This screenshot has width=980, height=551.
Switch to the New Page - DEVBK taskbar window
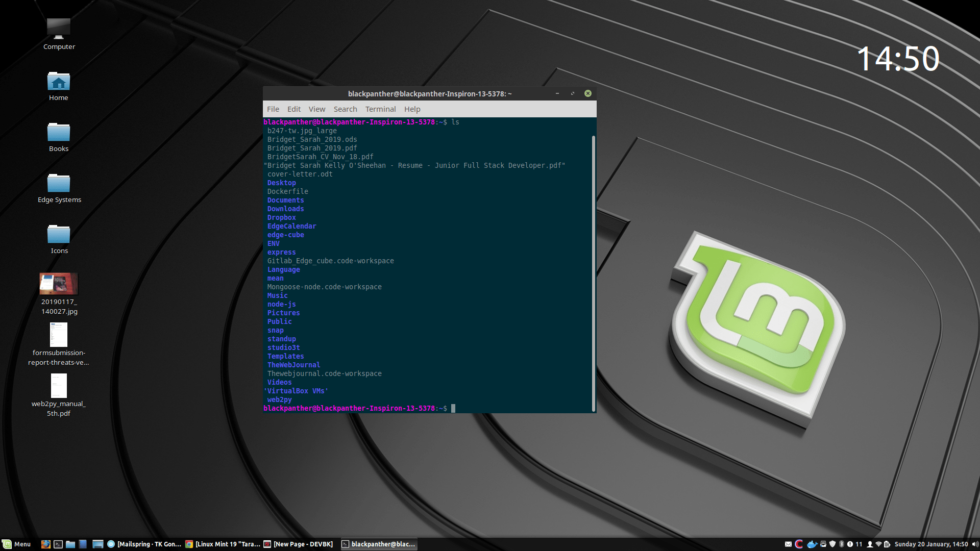(299, 544)
